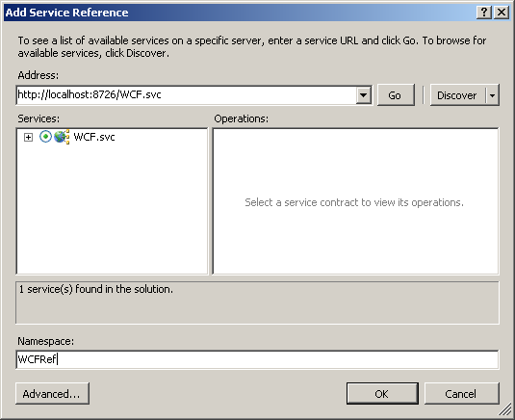Screen dimensions: 515x420
Task: Click into the Namespace field containing WCFRef
Action: (x=257, y=359)
